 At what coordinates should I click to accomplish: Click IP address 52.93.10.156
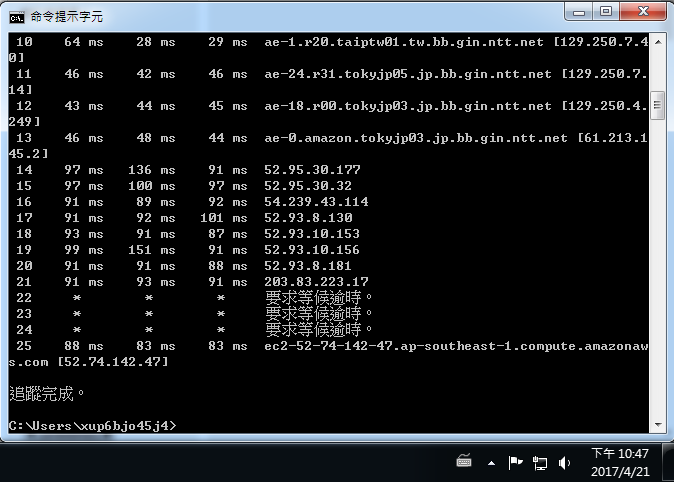tap(312, 250)
